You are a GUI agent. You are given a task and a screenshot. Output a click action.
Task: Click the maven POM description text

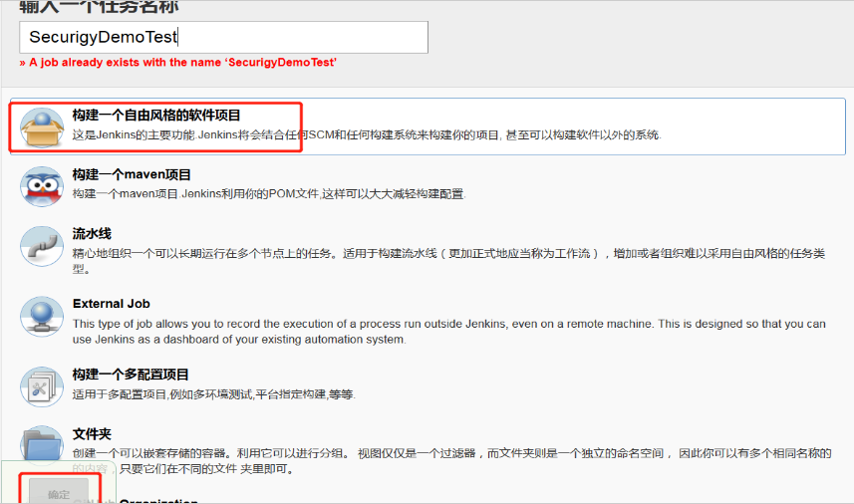coord(269,194)
